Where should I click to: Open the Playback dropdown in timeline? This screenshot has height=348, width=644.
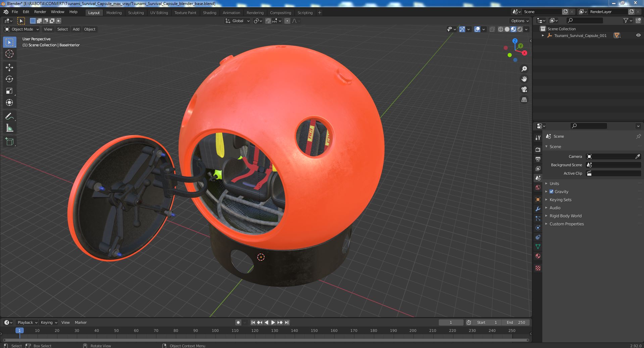(27, 322)
